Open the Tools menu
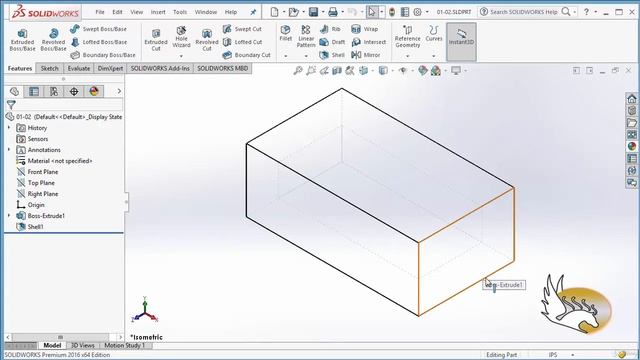This screenshot has width=640, height=360. tap(180, 12)
